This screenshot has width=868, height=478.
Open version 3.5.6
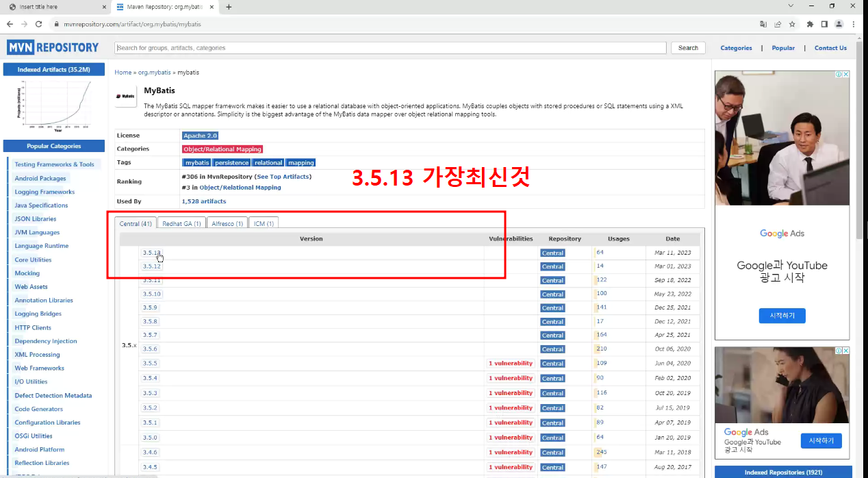click(x=150, y=349)
